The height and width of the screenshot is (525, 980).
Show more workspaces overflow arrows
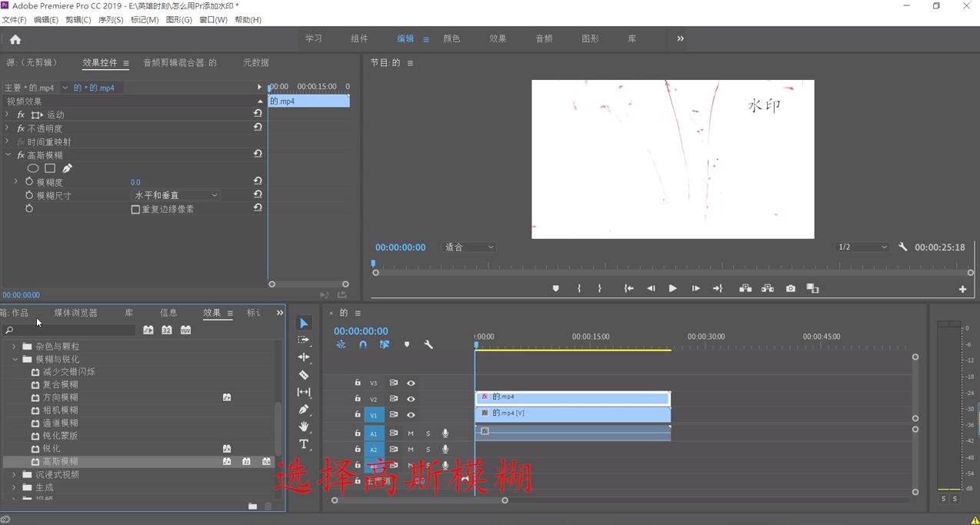point(680,38)
